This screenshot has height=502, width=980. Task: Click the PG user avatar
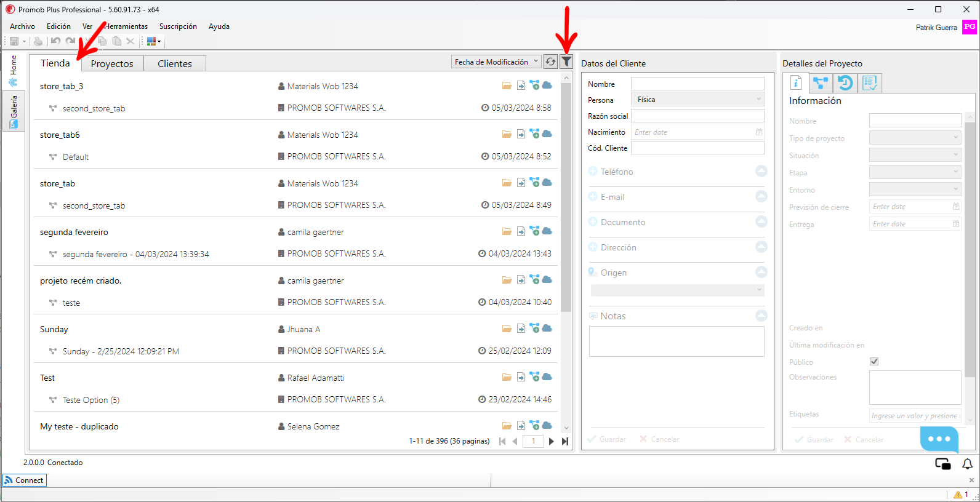point(970,27)
